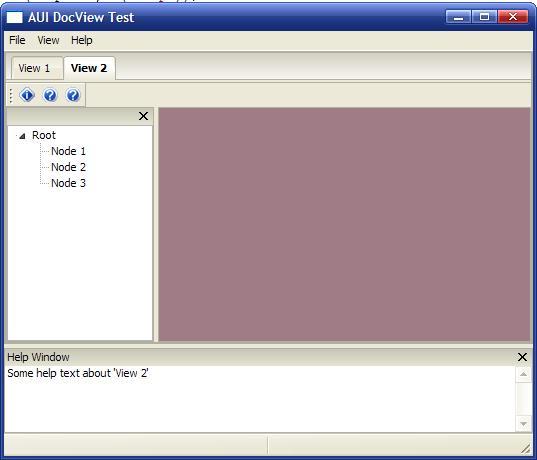Image resolution: width=537 pixels, height=460 pixels.
Task: Click the application icon in title bar
Action: pos(14,17)
